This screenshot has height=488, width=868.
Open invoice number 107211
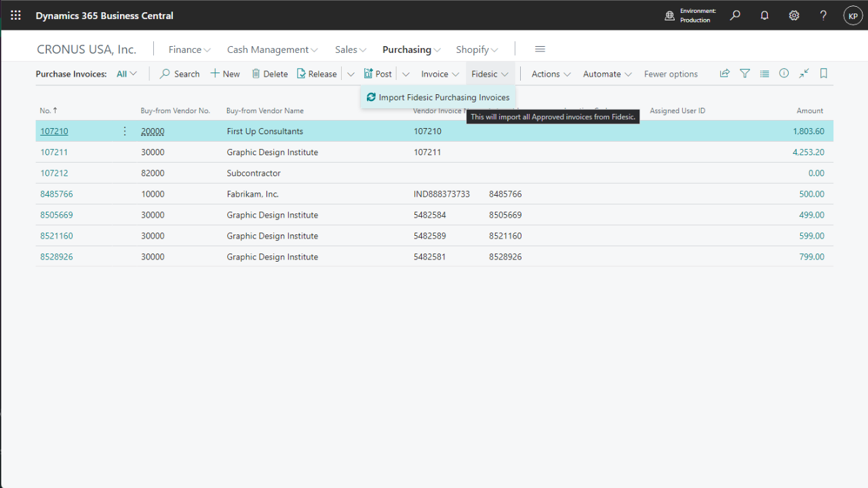[x=54, y=152]
